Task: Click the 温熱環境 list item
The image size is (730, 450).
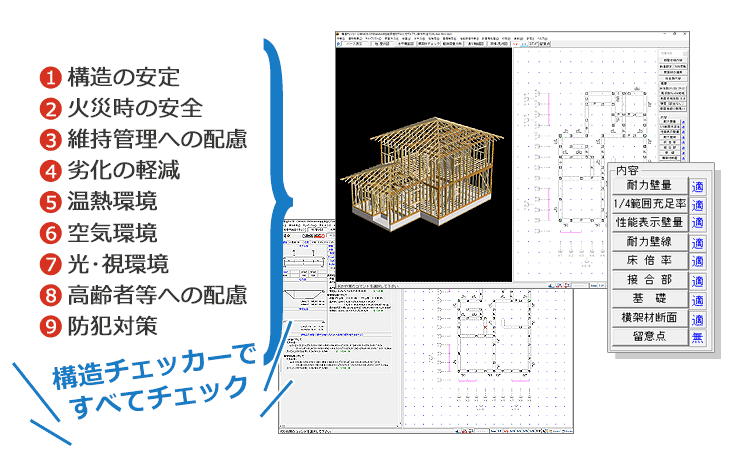Action: tap(99, 202)
